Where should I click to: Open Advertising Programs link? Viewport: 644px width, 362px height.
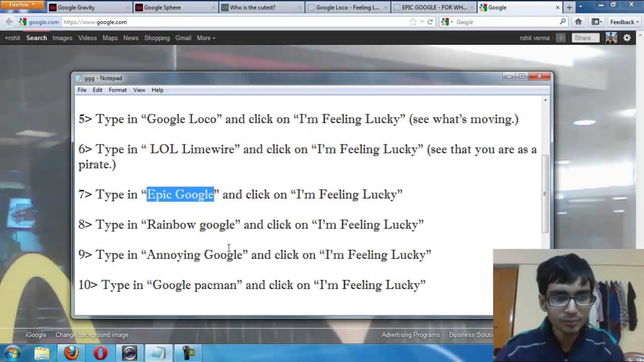[411, 335]
